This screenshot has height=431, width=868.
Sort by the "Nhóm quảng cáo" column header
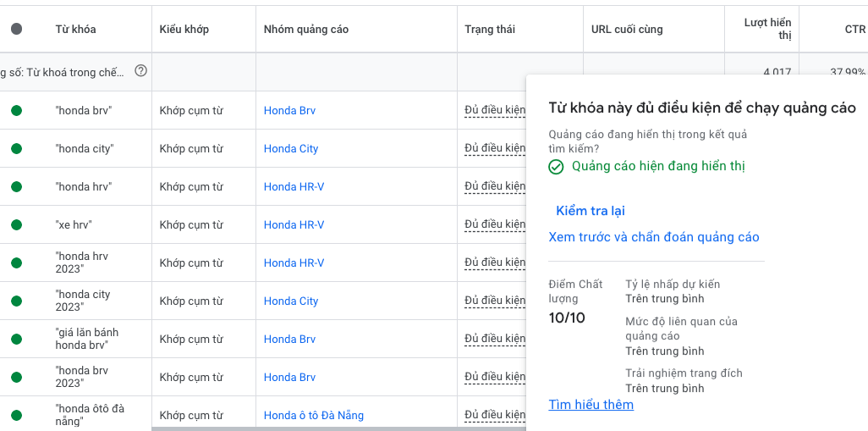(x=305, y=29)
